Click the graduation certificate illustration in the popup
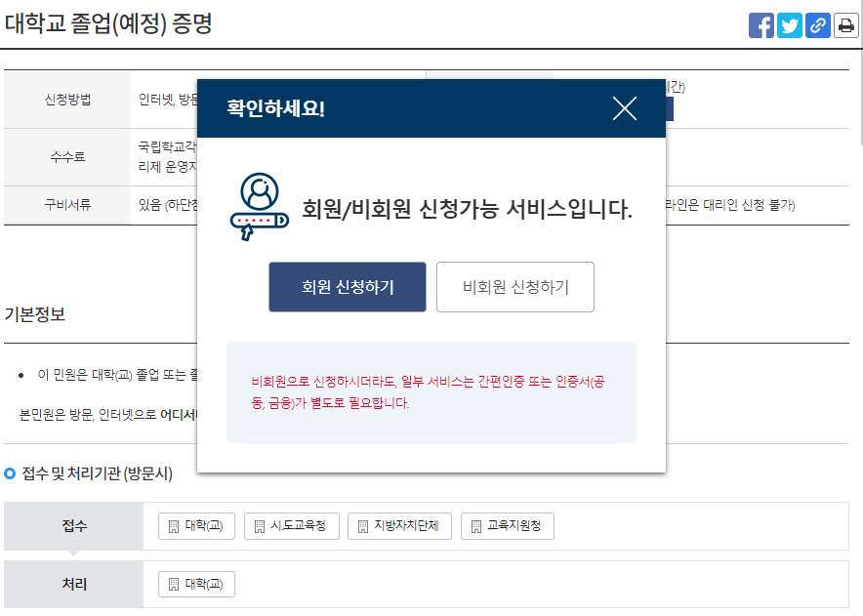This screenshot has height=616, width=863. pyautogui.click(x=259, y=204)
